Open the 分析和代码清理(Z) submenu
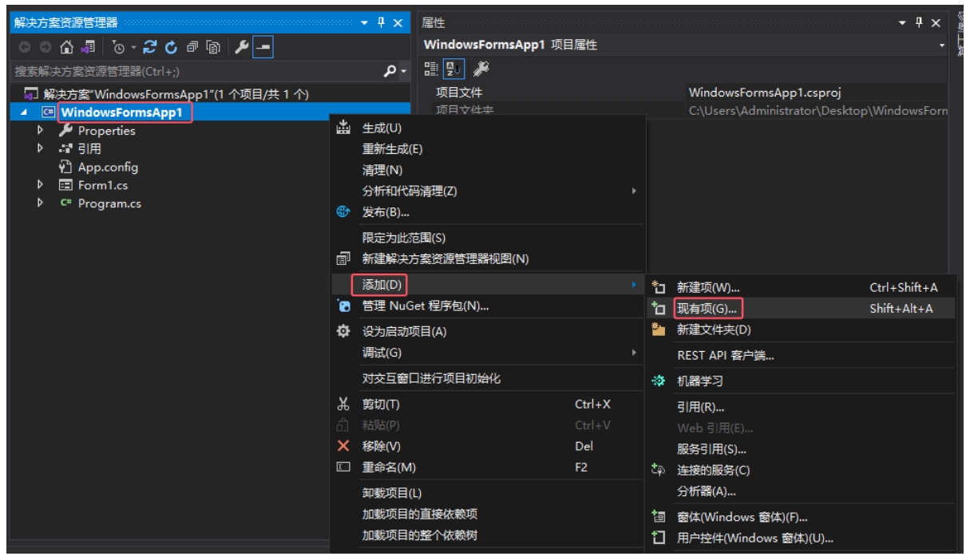Image resolution: width=970 pixels, height=560 pixels. click(x=488, y=191)
